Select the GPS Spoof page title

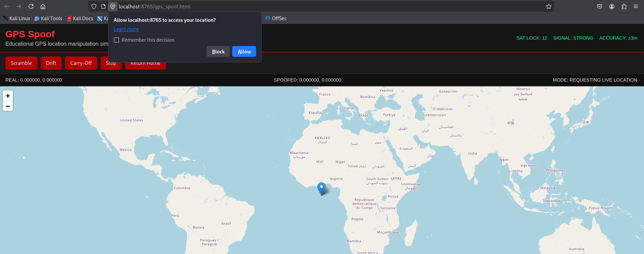pos(30,34)
